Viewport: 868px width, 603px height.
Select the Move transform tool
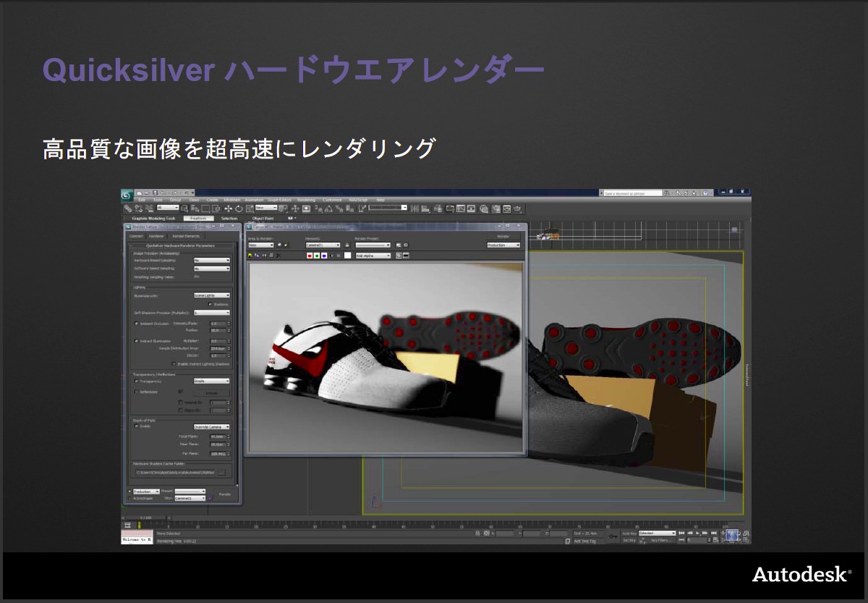228,208
